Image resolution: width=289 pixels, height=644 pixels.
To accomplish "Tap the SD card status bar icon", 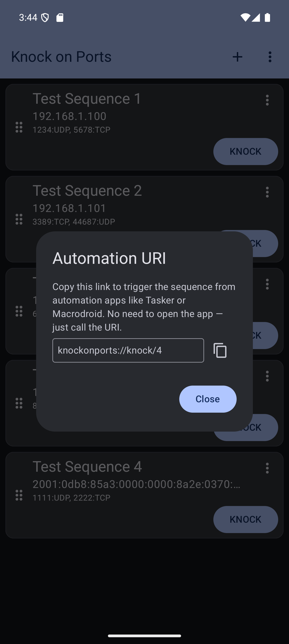I will tap(60, 18).
